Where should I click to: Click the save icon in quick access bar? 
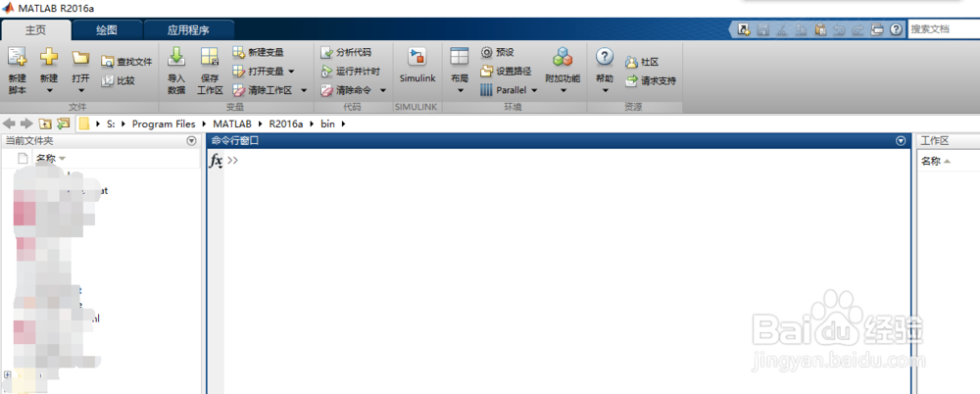pos(762,28)
